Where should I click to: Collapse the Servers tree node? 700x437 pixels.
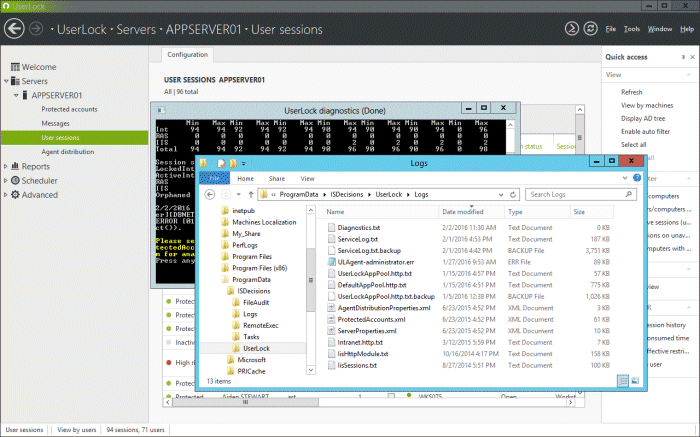pos(6,81)
